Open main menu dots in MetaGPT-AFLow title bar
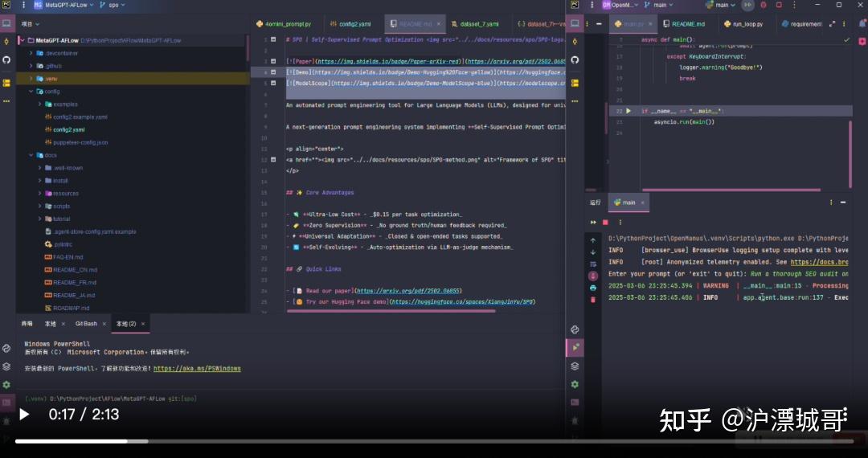 pyautogui.click(x=24, y=5)
